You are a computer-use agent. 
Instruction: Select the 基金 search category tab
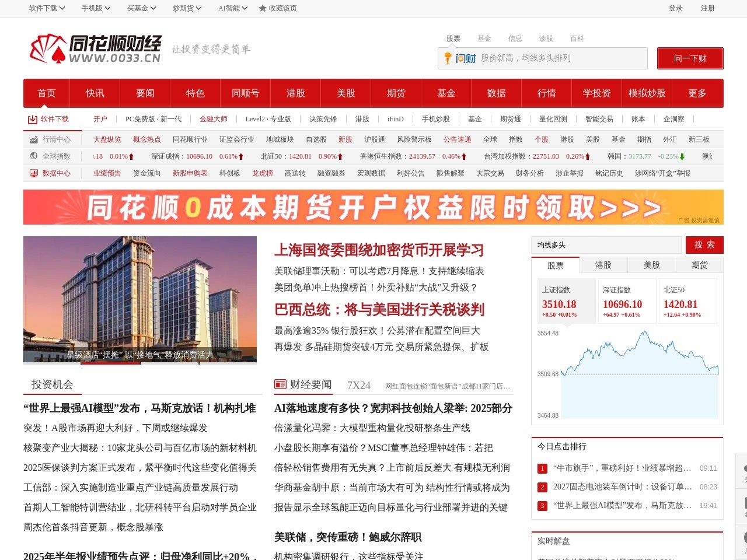point(484,38)
